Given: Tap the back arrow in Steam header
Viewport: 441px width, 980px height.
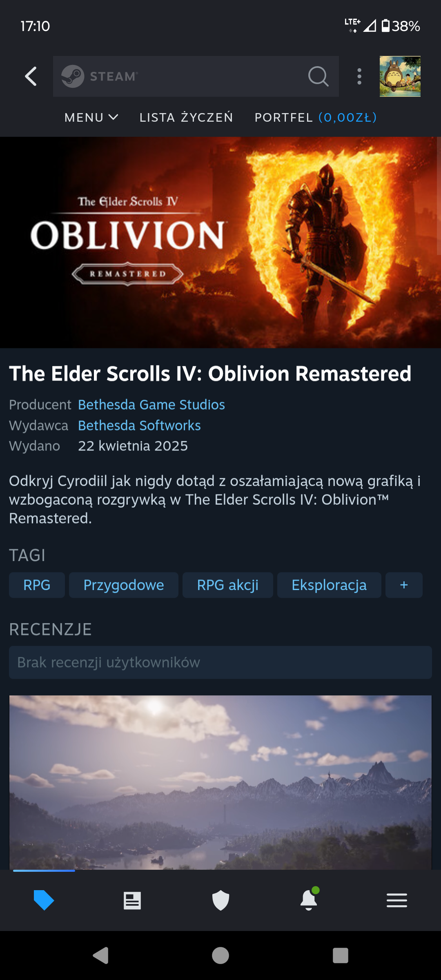Looking at the screenshot, I should pos(31,76).
